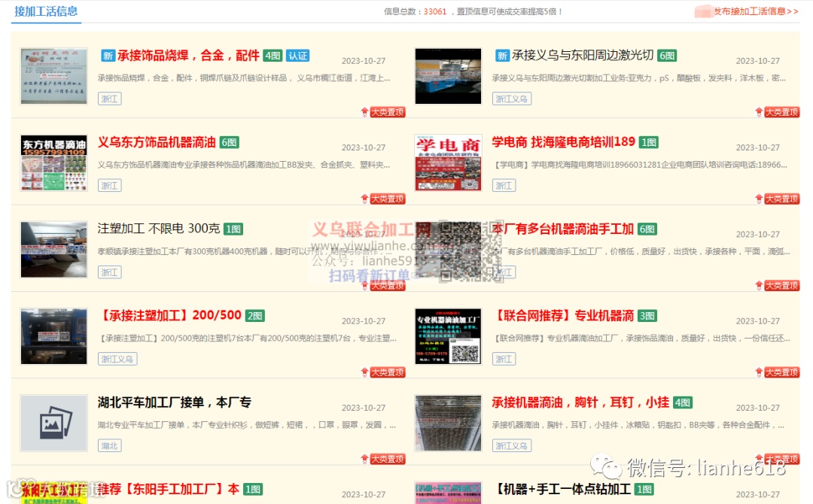Viewport: 813px width, 504px height.
Task: Click 浙江 tag under 学电商 listing
Action: point(504,186)
